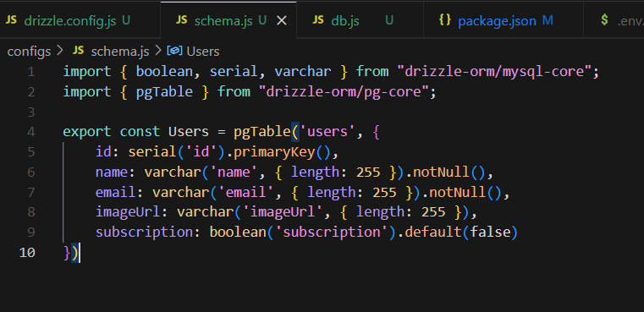This screenshot has height=312, width=644.
Task: Open the .env tab
Action: 614,20
